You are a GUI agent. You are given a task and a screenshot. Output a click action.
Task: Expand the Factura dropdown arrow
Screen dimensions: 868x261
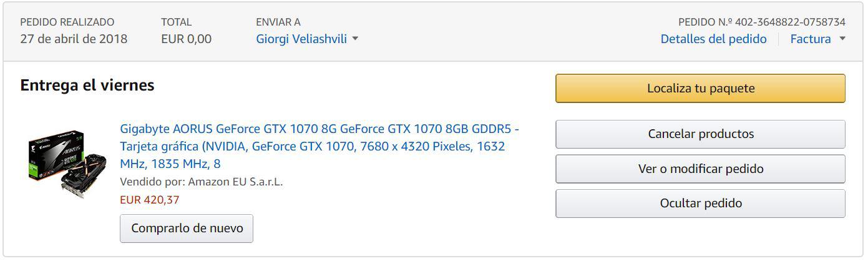842,39
